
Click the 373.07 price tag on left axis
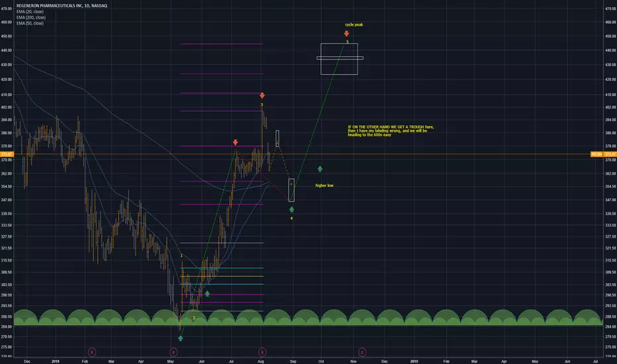coord(7,154)
